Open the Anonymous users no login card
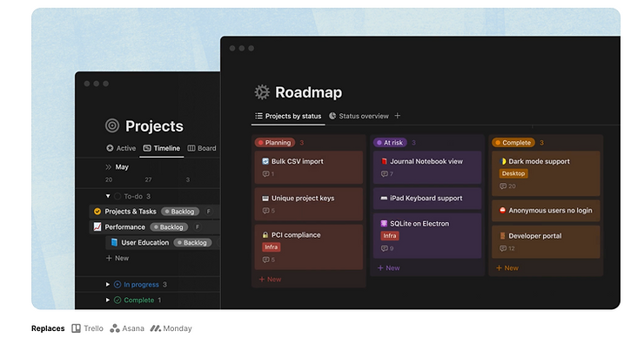Viewport: 644px width, 338px height. [x=546, y=211]
